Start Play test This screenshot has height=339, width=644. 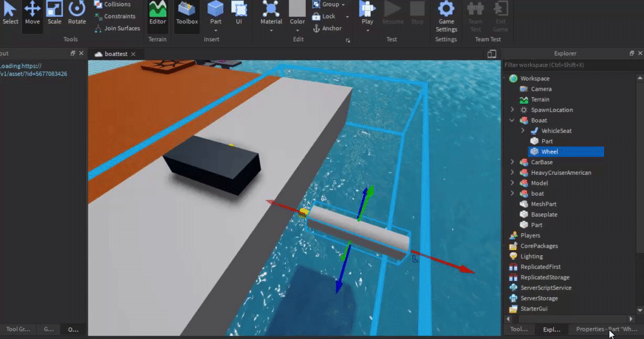tap(367, 12)
